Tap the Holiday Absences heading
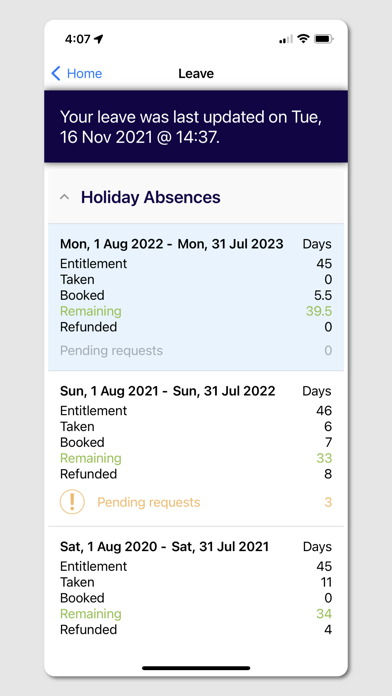The width and height of the screenshot is (392, 696). click(150, 197)
